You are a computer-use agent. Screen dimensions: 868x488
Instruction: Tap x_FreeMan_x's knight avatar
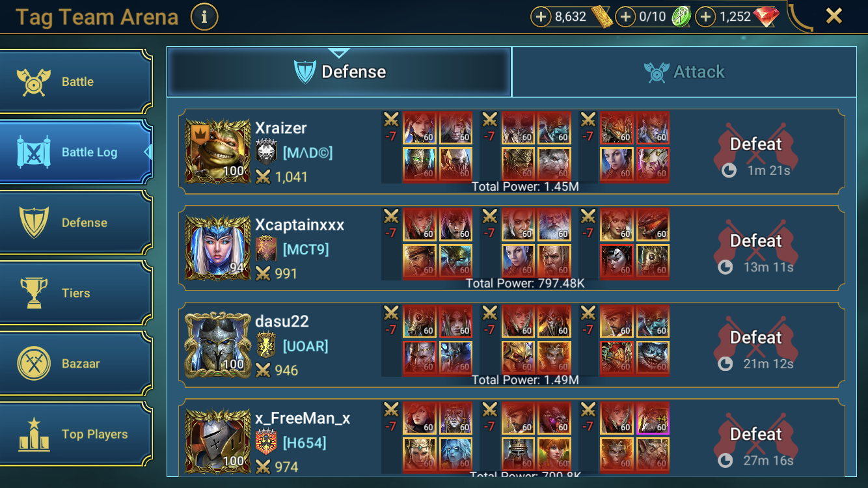pyautogui.click(x=218, y=442)
